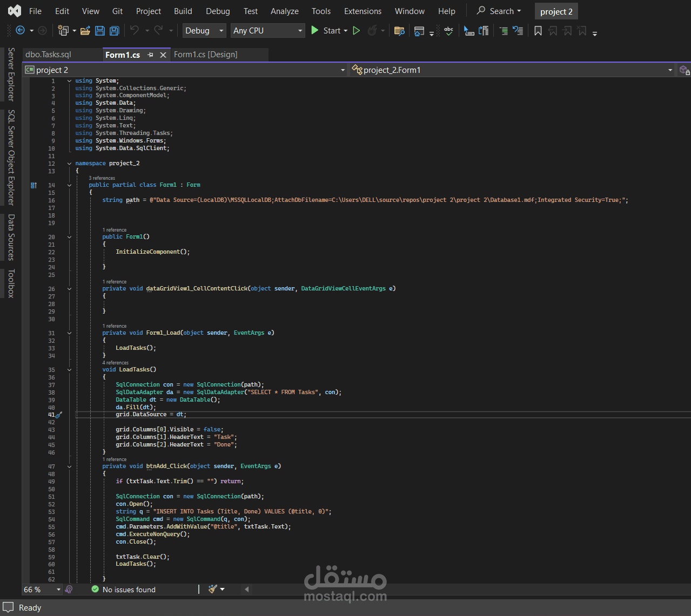Open the Data Sources side tab
This screenshot has height=616, width=691.
[11, 238]
